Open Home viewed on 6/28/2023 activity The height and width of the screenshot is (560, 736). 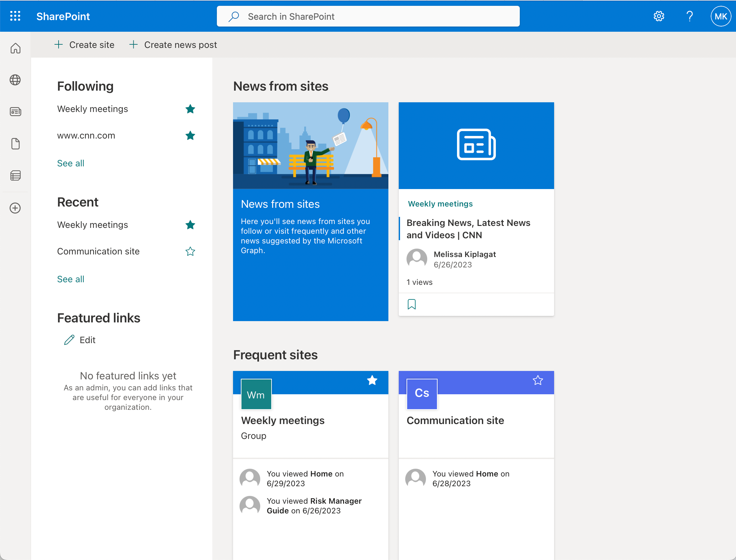pyautogui.click(x=471, y=478)
